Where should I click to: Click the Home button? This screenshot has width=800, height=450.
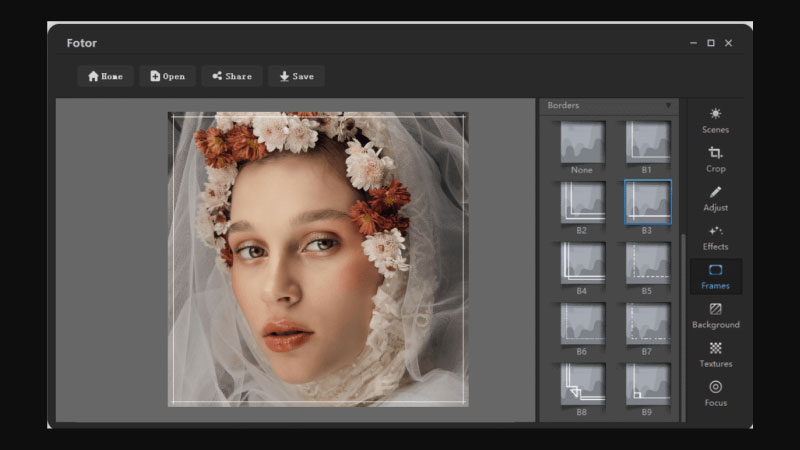(106, 76)
